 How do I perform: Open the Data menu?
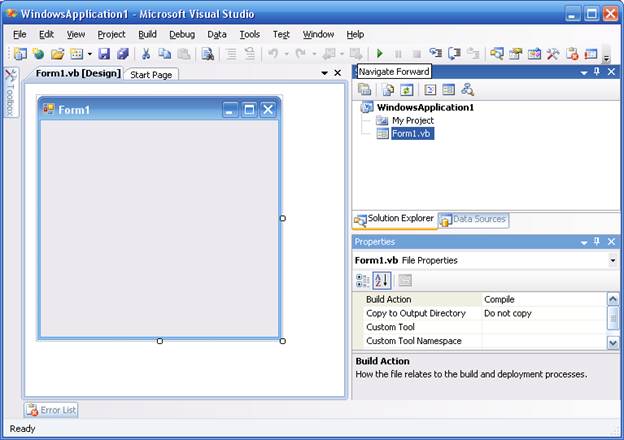217,35
